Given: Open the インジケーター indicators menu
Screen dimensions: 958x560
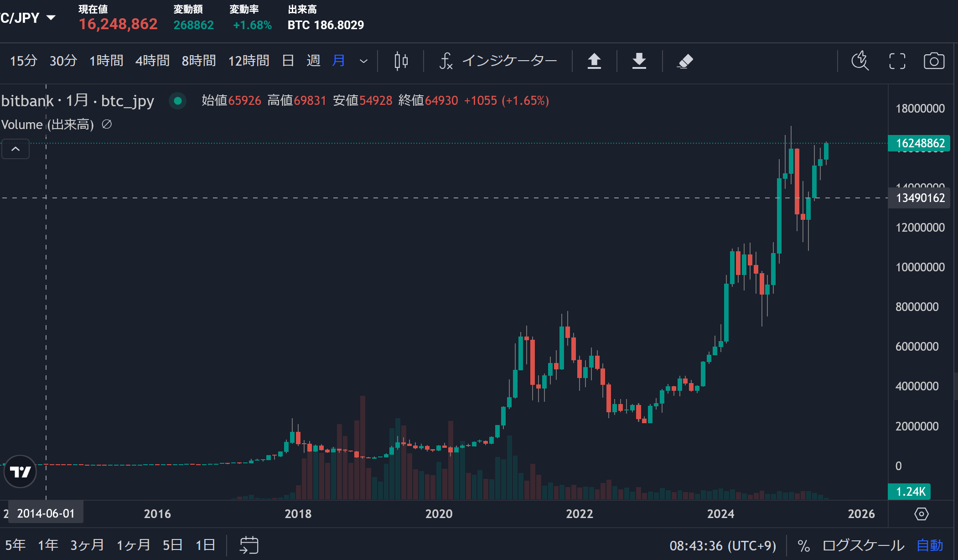Looking at the screenshot, I should pyautogui.click(x=498, y=61).
